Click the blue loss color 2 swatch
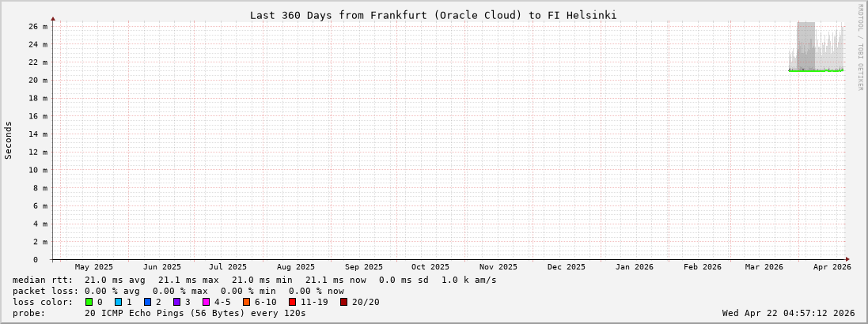Screen dimensions: 868x324 148,302
